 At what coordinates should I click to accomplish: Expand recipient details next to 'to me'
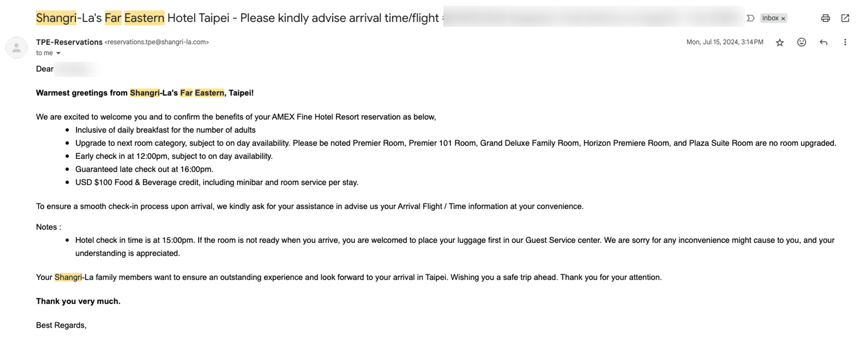point(58,53)
